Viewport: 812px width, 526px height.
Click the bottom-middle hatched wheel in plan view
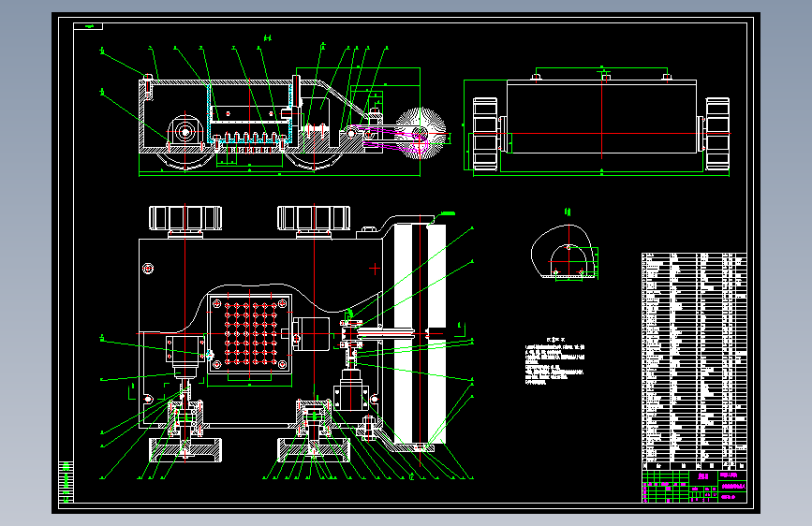(314, 450)
